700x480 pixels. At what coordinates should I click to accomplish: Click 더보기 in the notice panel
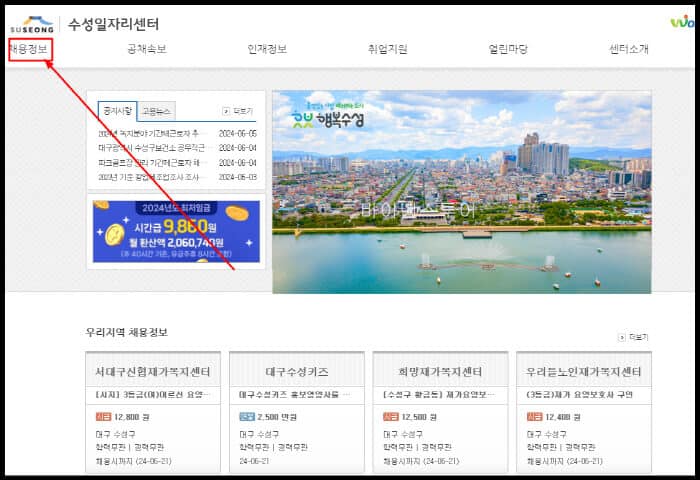(x=243, y=111)
